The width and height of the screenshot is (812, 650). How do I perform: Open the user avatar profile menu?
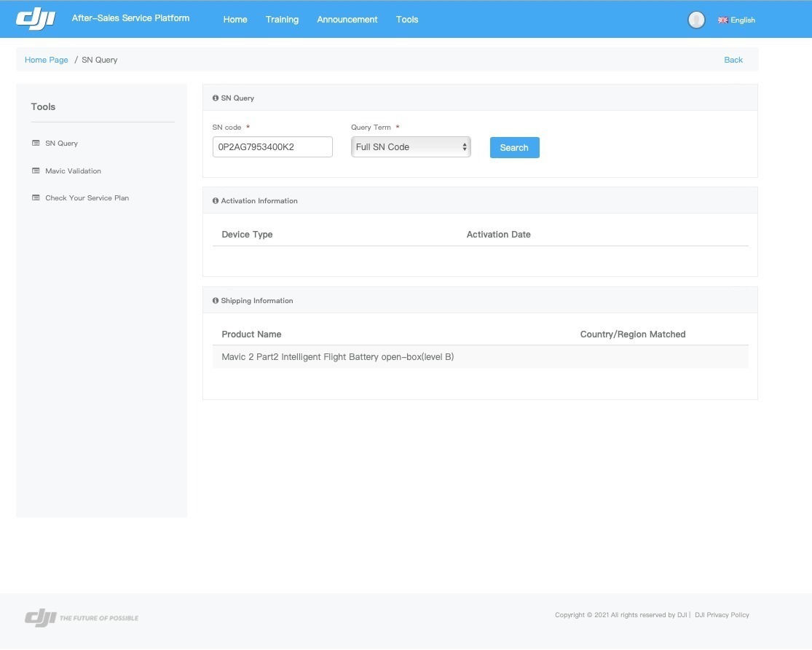click(696, 20)
